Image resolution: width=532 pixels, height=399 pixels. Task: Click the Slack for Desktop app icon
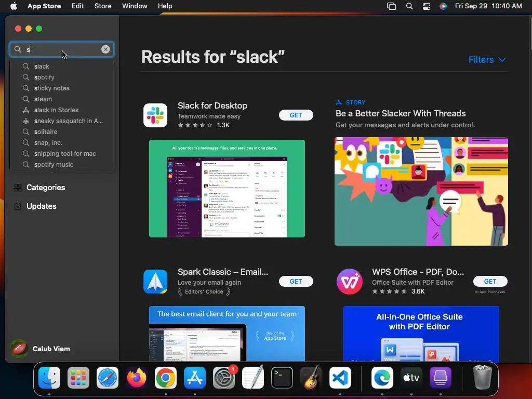(155, 115)
